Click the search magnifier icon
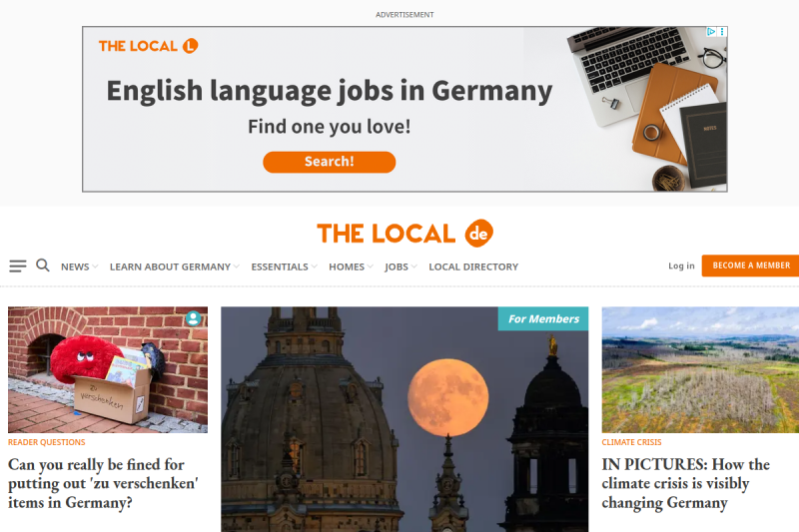This screenshot has width=799, height=532. 43,266
